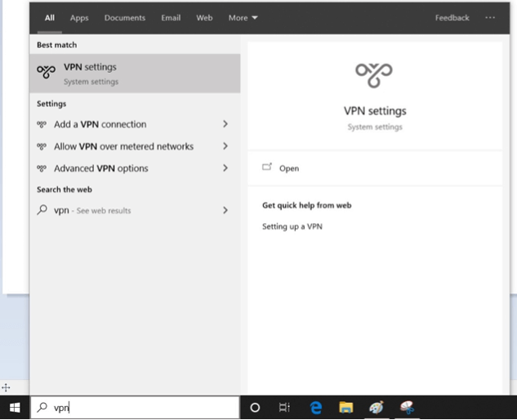Screen dimensions: 517x420
Task: Expand Allow VPN over metered networks arrow
Action: click(225, 146)
